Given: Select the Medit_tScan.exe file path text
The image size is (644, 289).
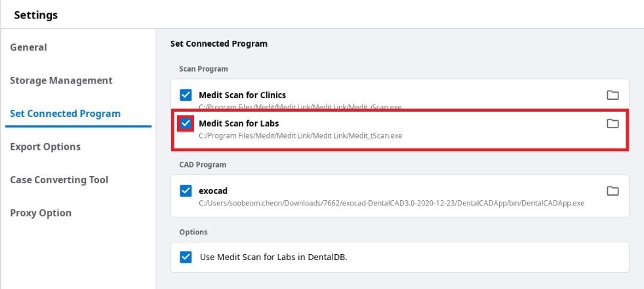Looking at the screenshot, I should coord(300,135).
